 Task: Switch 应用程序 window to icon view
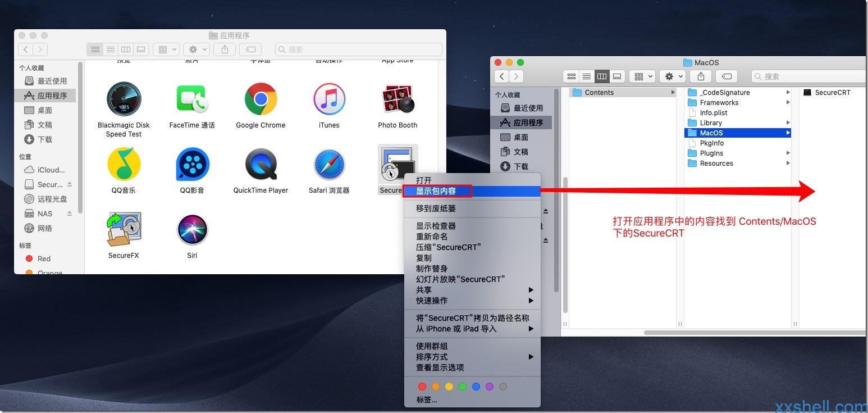(x=95, y=49)
